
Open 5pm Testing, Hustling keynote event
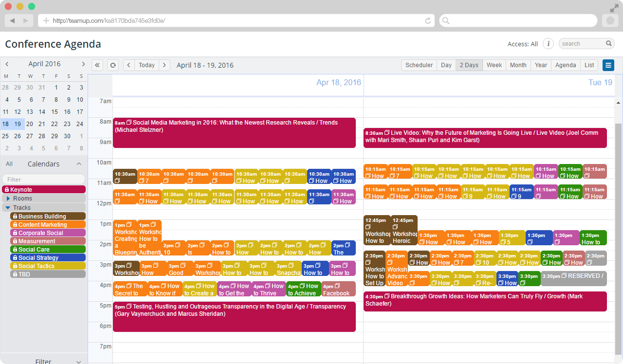coord(234,317)
